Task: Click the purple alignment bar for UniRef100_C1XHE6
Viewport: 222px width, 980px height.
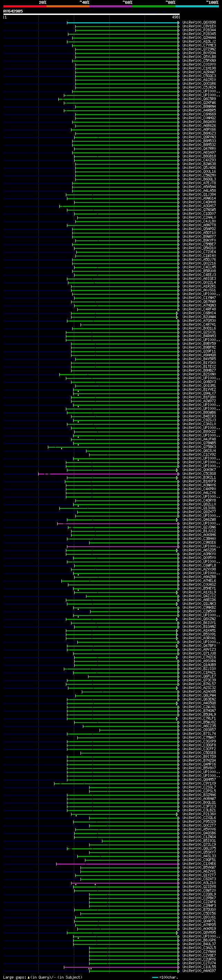Action: click(x=118, y=864)
